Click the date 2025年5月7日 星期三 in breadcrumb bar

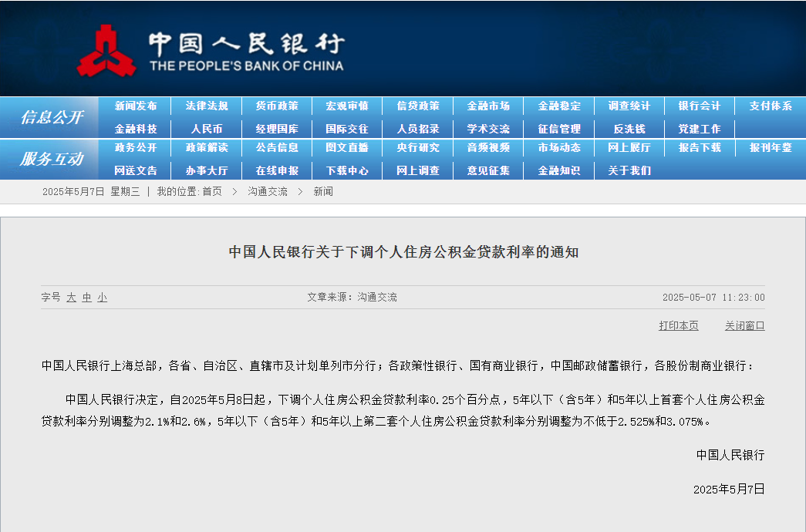point(91,192)
